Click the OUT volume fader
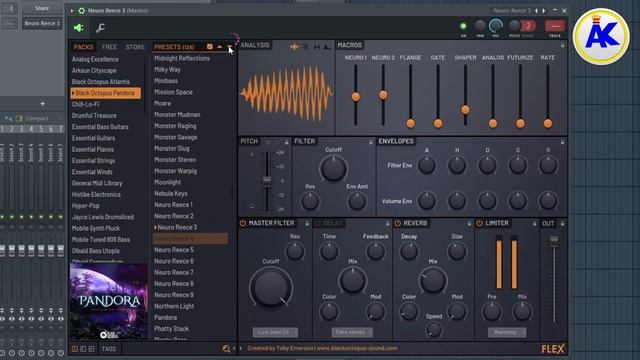The width and height of the screenshot is (640, 360). pyautogui.click(x=554, y=241)
